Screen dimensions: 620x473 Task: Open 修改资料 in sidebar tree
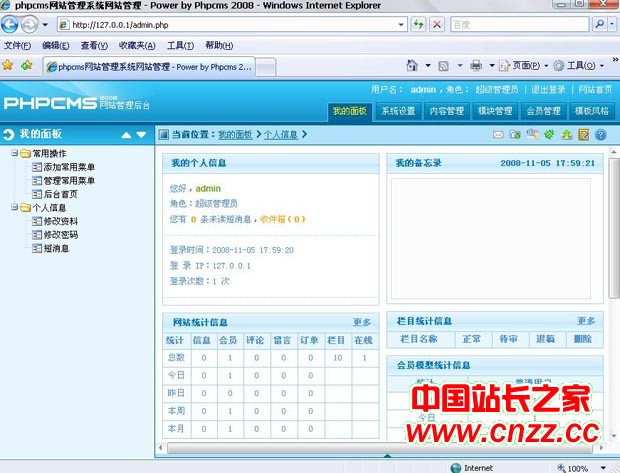coord(60,221)
